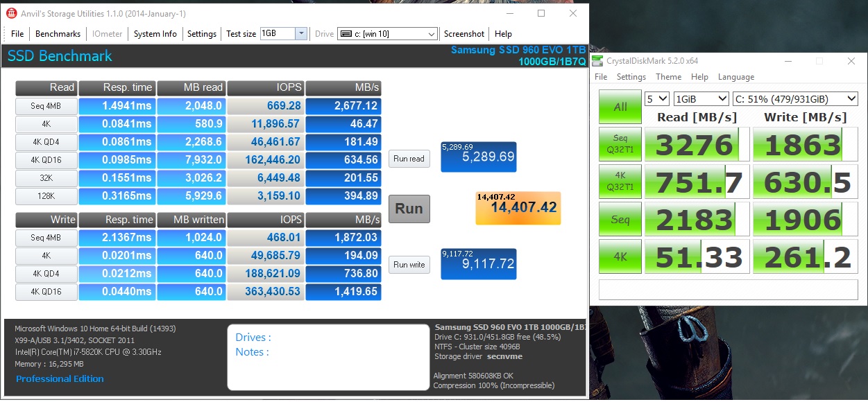Click Professional Edition text
The image size is (868, 402).
pos(60,379)
